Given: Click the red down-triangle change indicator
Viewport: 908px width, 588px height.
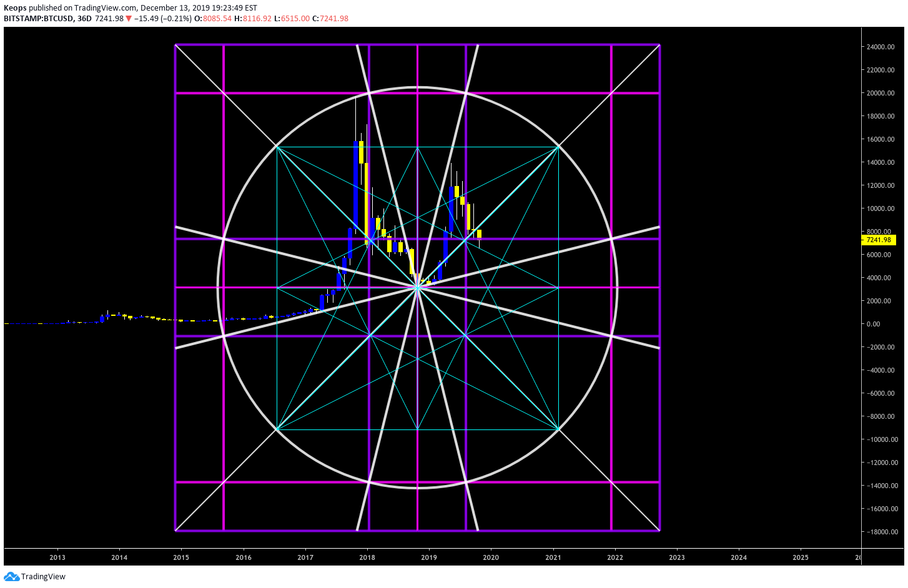Looking at the screenshot, I should [x=129, y=19].
